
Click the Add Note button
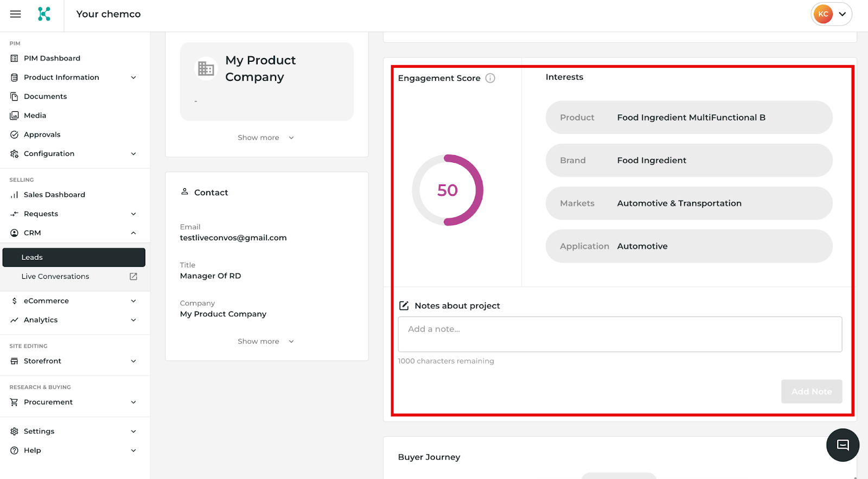(x=811, y=392)
